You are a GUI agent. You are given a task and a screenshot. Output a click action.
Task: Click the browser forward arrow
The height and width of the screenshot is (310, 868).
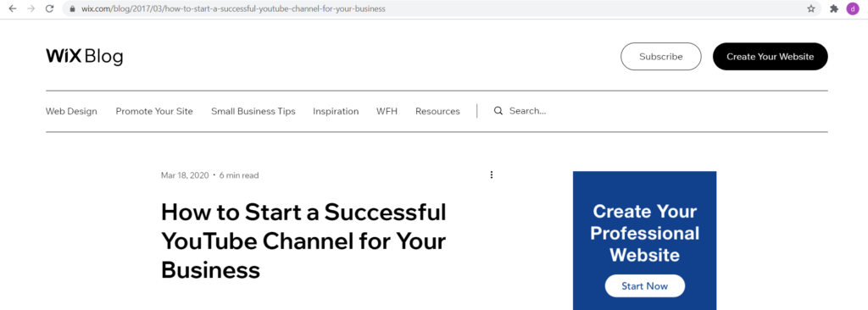[31, 8]
